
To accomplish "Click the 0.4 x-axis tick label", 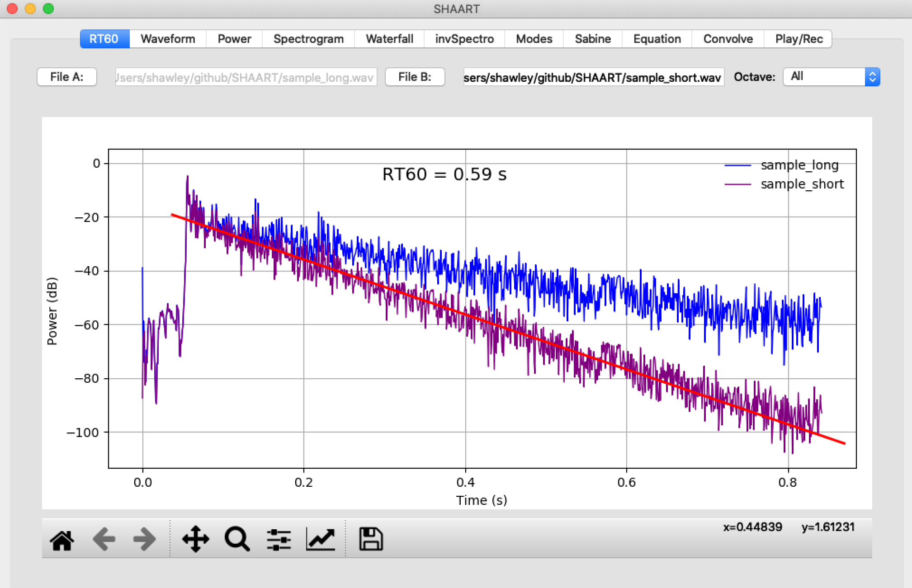I will point(465,482).
